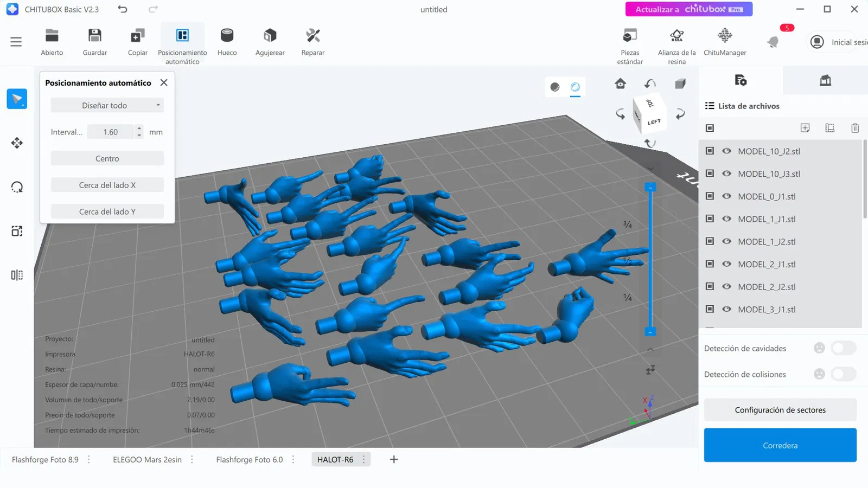
Task: Click the Inicial sesión account icon
Action: pyautogui.click(x=817, y=42)
